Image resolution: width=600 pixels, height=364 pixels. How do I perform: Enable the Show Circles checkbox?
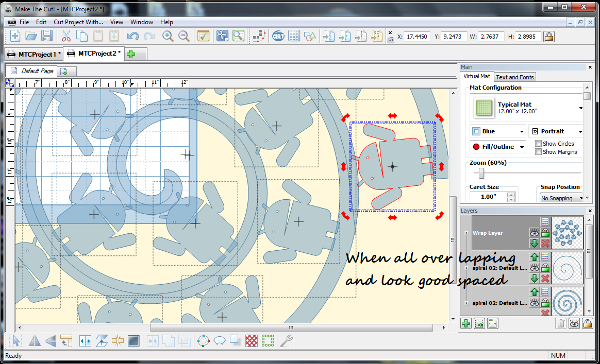(x=538, y=144)
